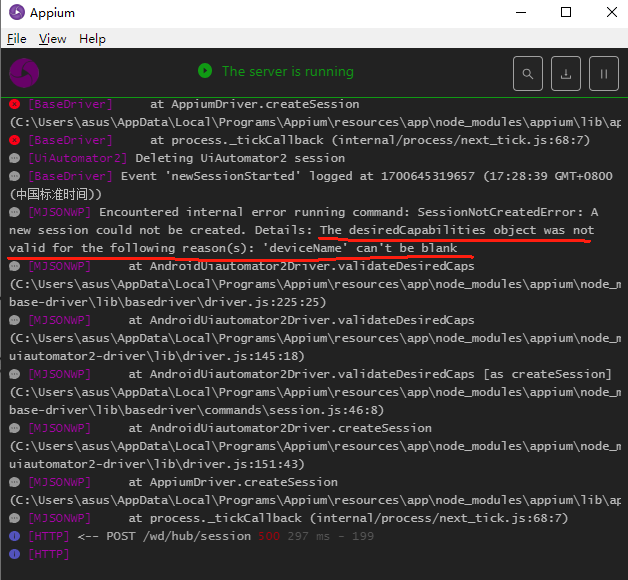Click the red error icon beside AppiumDriver.createSession

(14, 104)
